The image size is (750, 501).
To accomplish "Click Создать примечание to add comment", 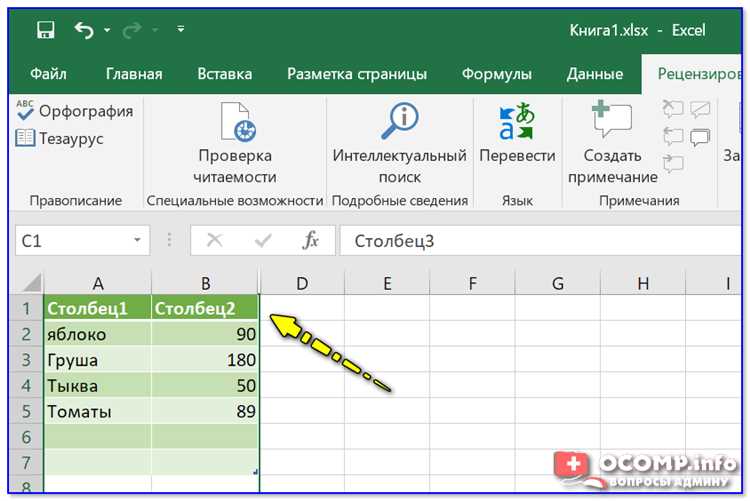I will click(613, 143).
